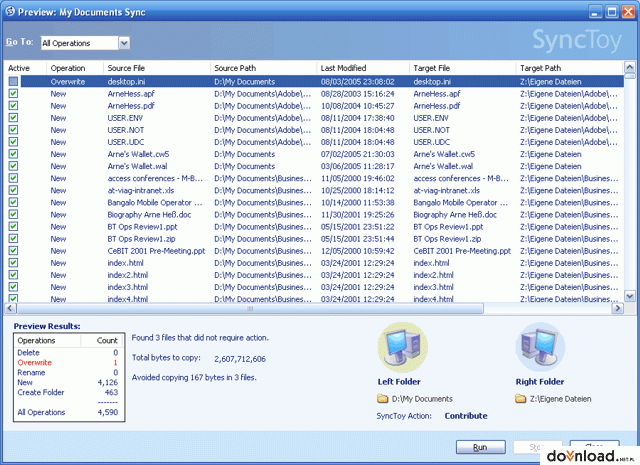640x465 pixels.
Task: Uncheck the Active box for Arne's Wallet.cw5
Action: (x=13, y=154)
